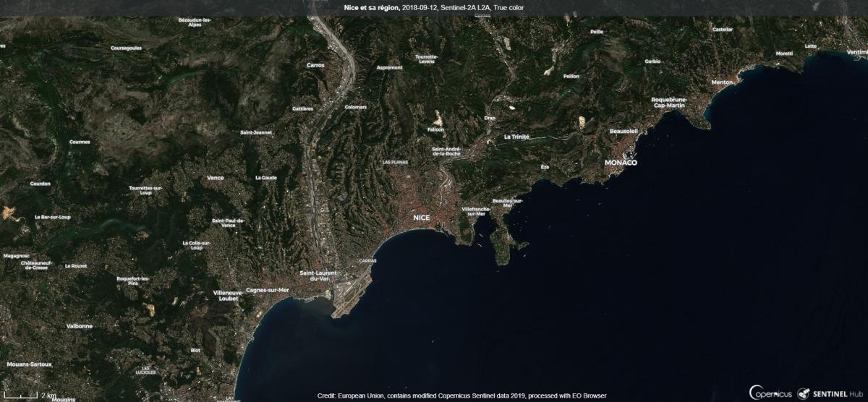Select the Aspremont village label
The width and height of the screenshot is (868, 402).
(x=390, y=67)
